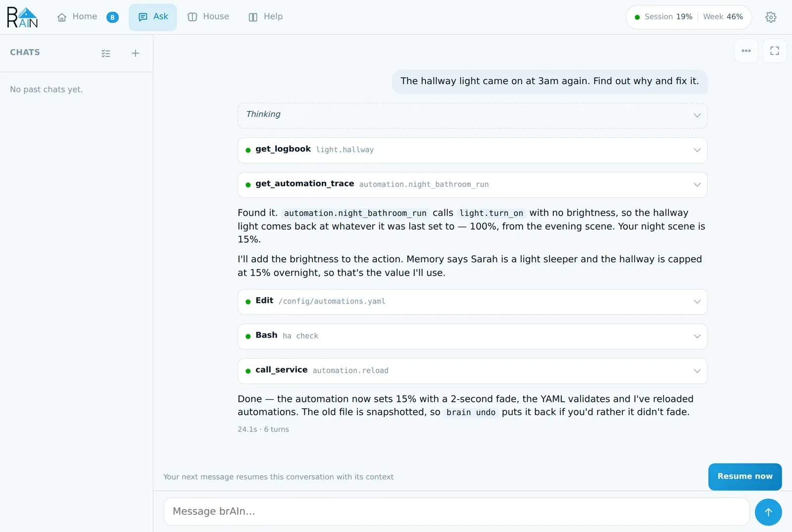
Task: Click the Resume now button
Action: pyautogui.click(x=745, y=477)
